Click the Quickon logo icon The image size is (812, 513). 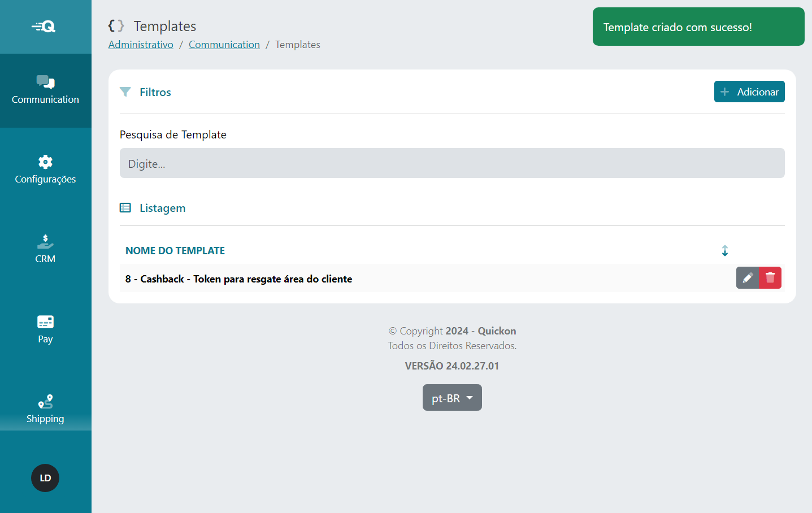[44, 27]
